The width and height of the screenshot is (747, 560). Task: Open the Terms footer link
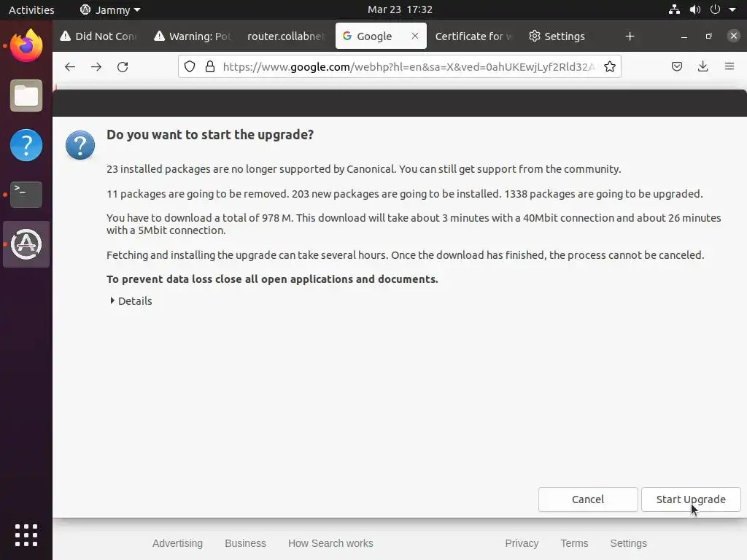[x=574, y=543]
